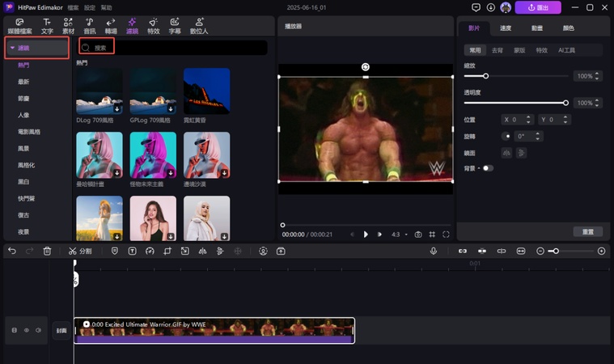Open the download center icon
The width and height of the screenshot is (614, 364).
pos(491,7)
